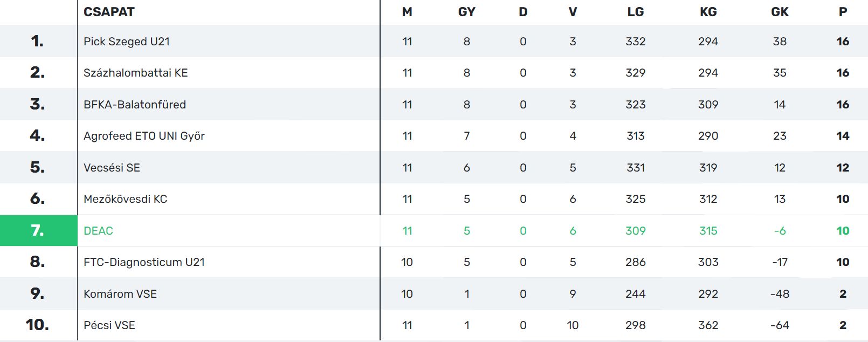
Task: Click Pick Szeged U21's 16 points value
Action: [x=843, y=42]
